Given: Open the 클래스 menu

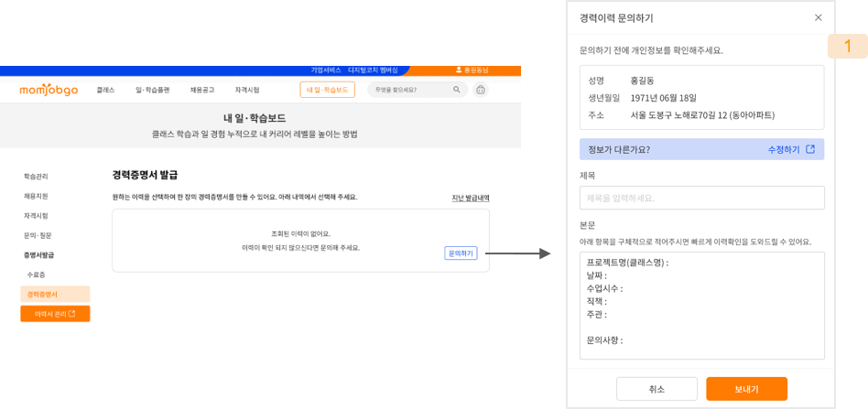Looking at the screenshot, I should (105, 90).
